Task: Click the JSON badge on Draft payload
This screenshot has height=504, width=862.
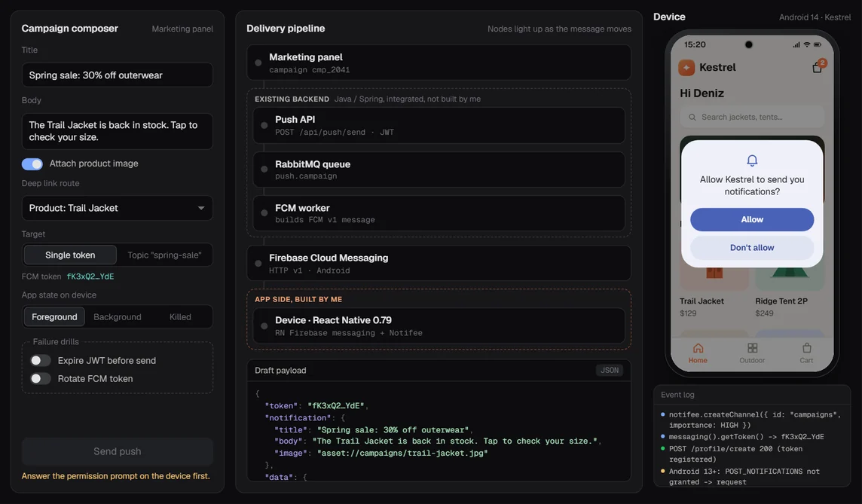Action: coord(610,371)
